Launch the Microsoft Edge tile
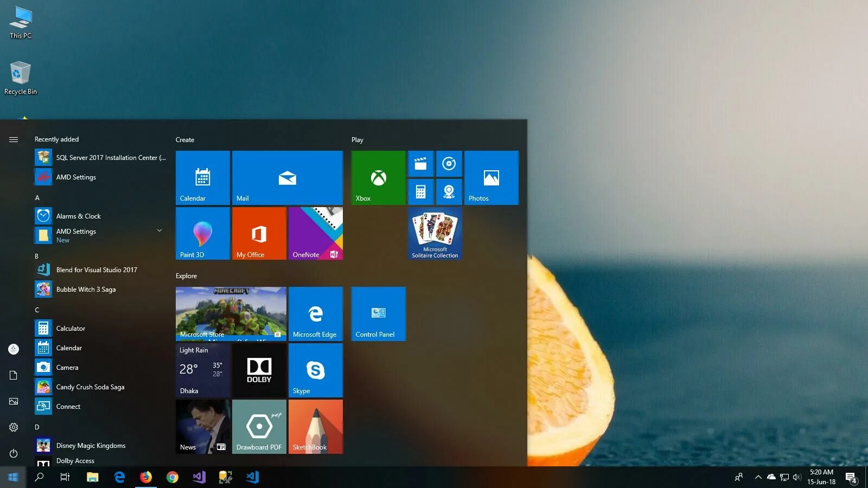This screenshot has height=488, width=868. point(316,314)
